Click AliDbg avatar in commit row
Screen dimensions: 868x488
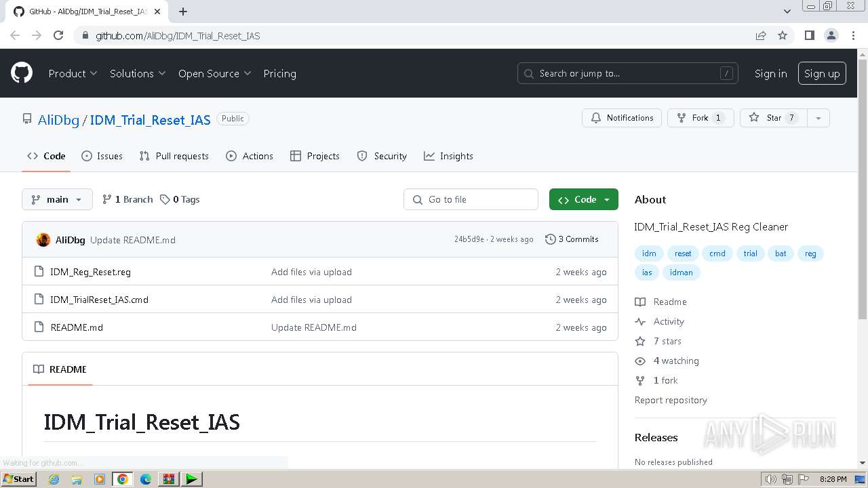[x=43, y=240]
